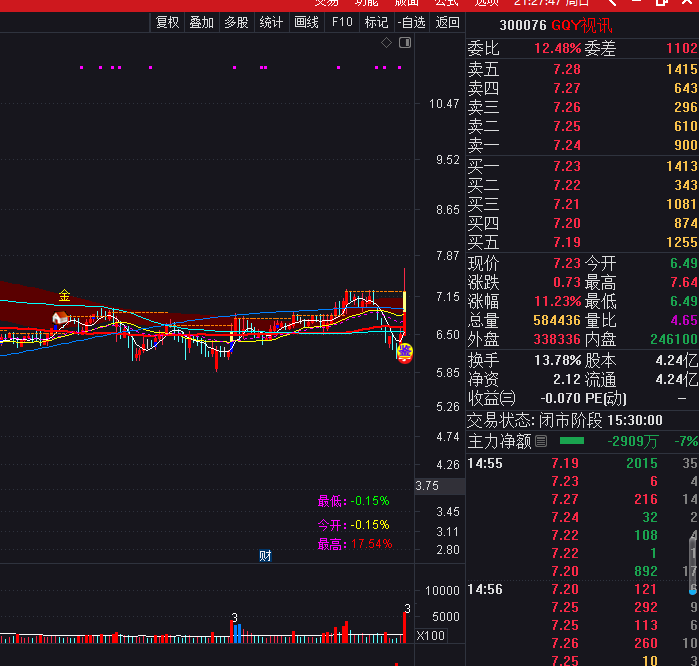699x666 pixels.
Task: Click the 返回 back button
Action: [x=448, y=22]
